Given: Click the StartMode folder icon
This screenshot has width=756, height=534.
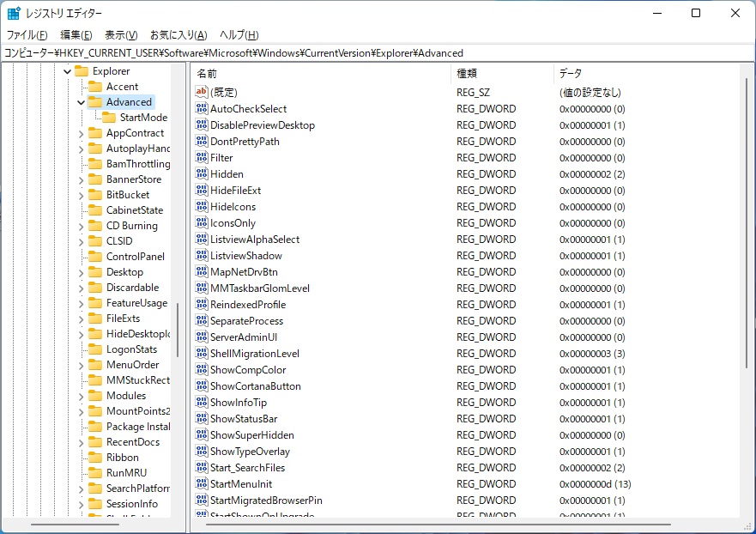Looking at the screenshot, I should click(109, 118).
